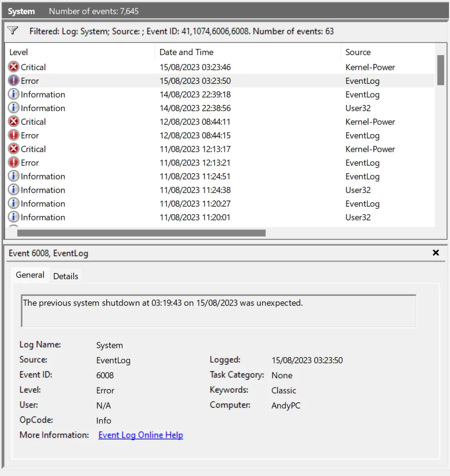The width and height of the screenshot is (450, 476).
Task: Click the Number of events: 7,645 header text
Action: tap(94, 11)
